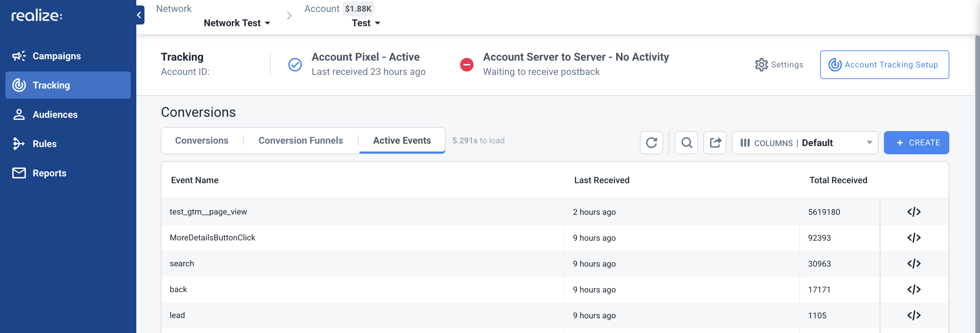Image resolution: width=980 pixels, height=333 pixels.
Task: Collapse the sidebar with the chevron arrow
Action: coord(139,15)
